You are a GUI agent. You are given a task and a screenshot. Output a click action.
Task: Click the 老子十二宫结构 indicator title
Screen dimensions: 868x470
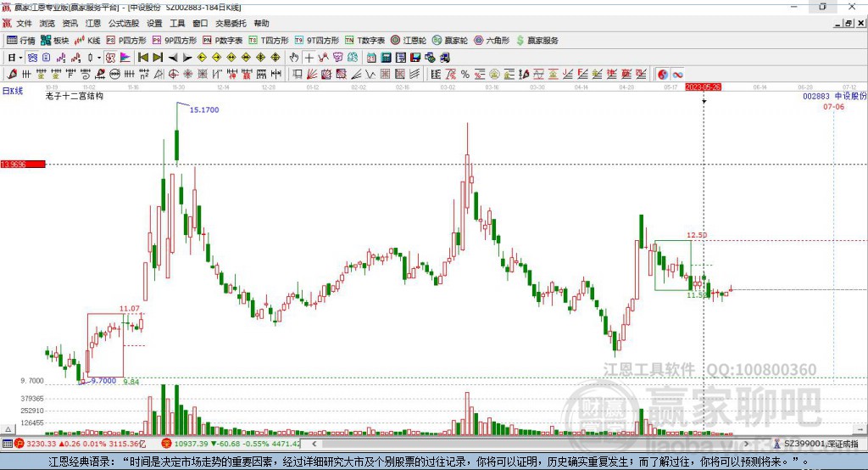75,96
